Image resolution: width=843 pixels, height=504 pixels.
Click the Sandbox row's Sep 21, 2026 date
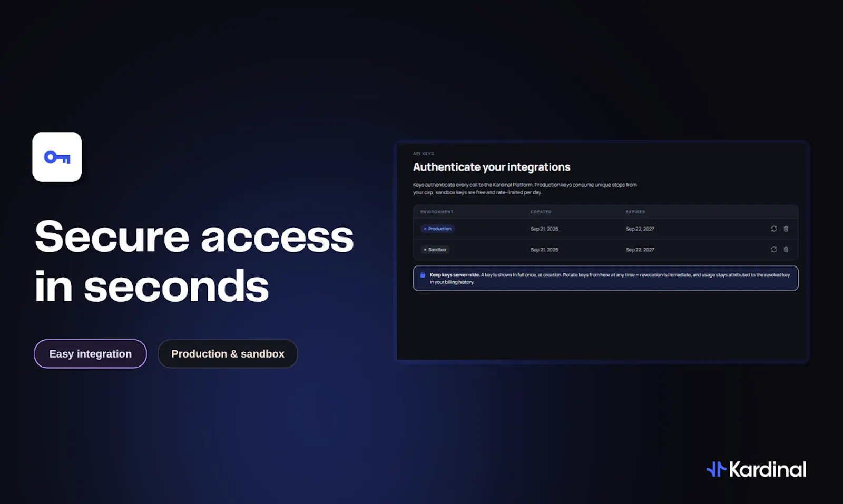click(544, 250)
